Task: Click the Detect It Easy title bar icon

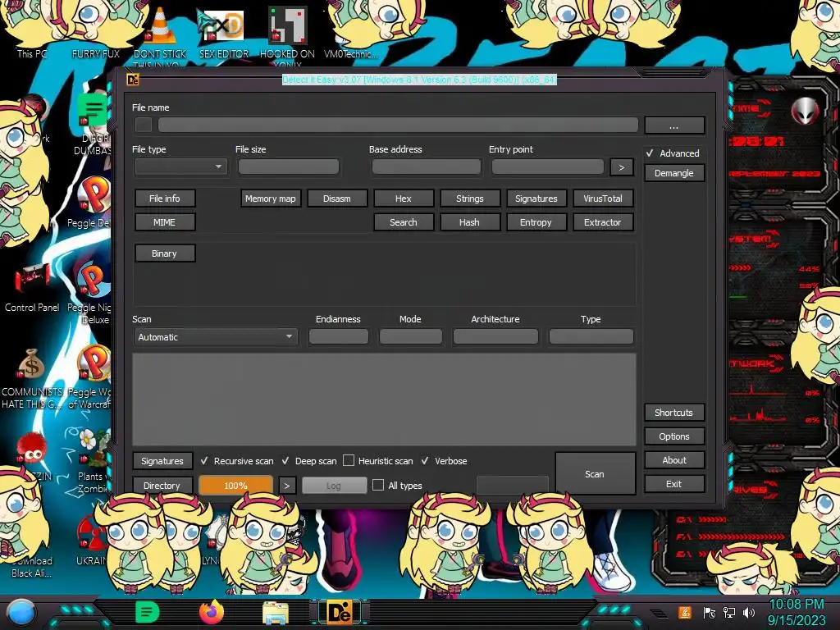Action: [x=133, y=80]
